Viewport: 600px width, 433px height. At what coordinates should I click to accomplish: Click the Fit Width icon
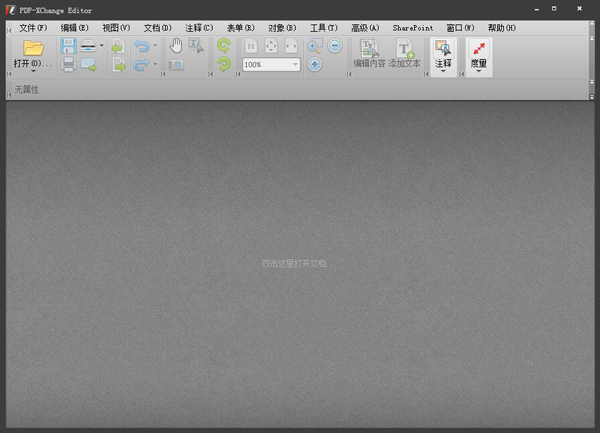tap(291, 46)
